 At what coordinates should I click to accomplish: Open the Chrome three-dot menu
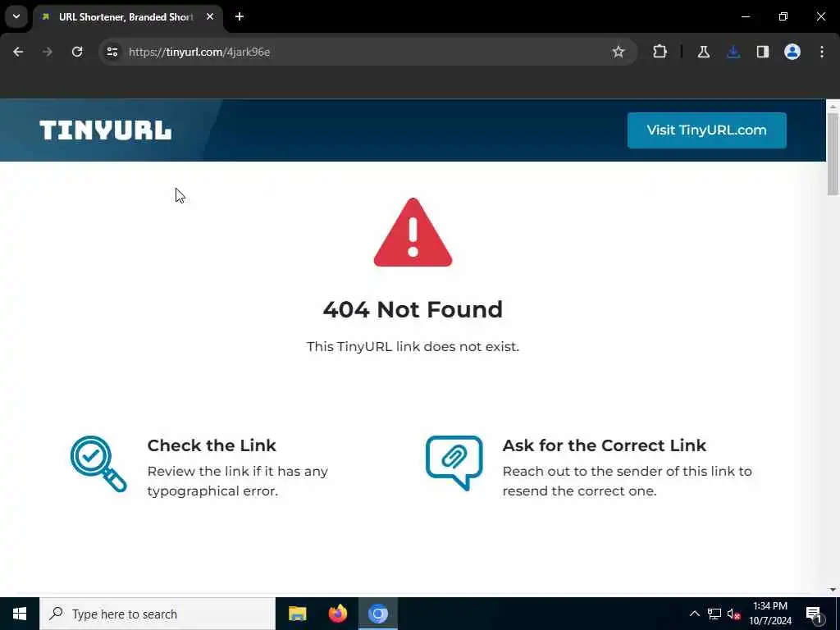coord(822,52)
